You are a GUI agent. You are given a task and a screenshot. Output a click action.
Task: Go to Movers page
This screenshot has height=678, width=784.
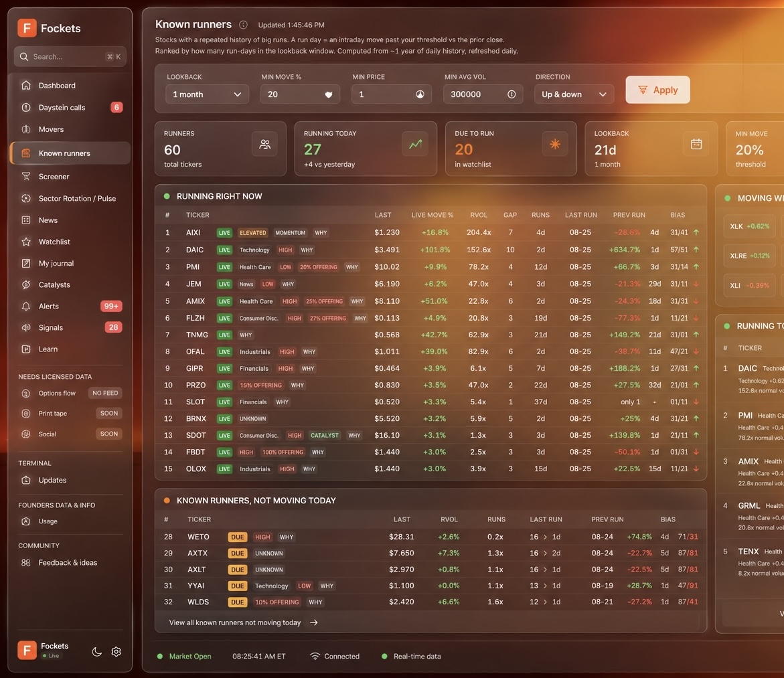70,129
